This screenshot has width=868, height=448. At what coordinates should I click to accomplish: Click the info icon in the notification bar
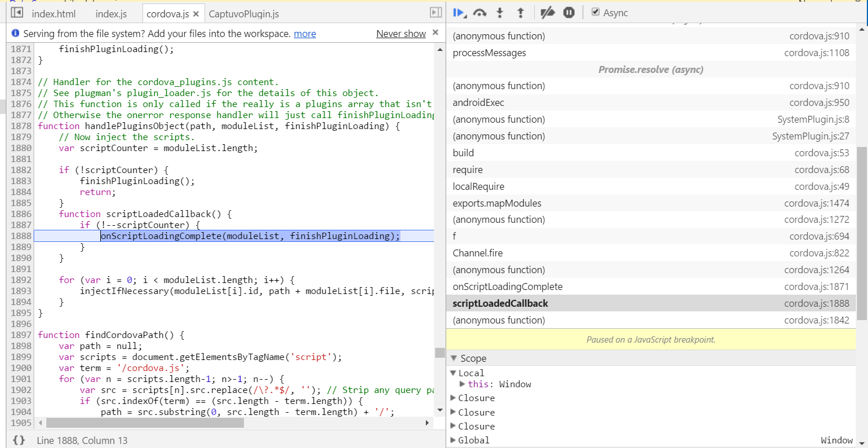16,34
